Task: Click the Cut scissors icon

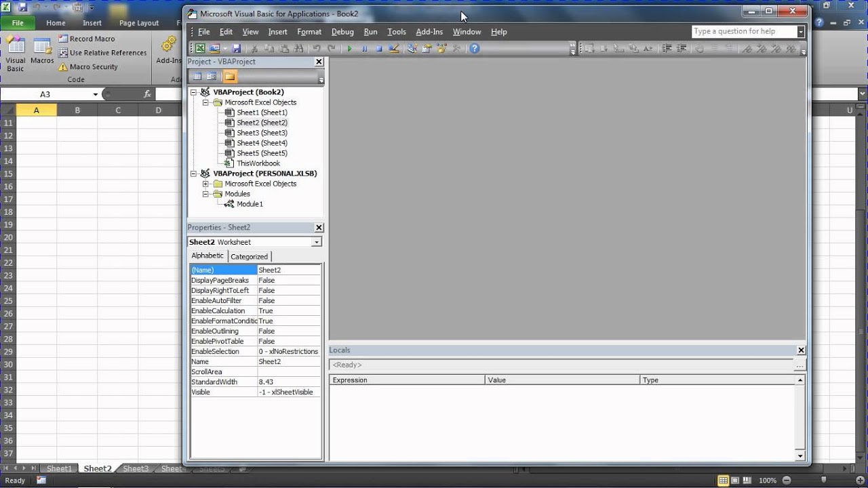Action: pos(254,49)
